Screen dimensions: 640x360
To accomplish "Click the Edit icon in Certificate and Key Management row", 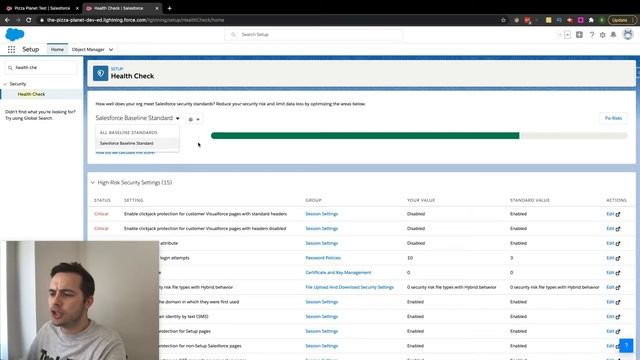I will [x=613, y=273].
